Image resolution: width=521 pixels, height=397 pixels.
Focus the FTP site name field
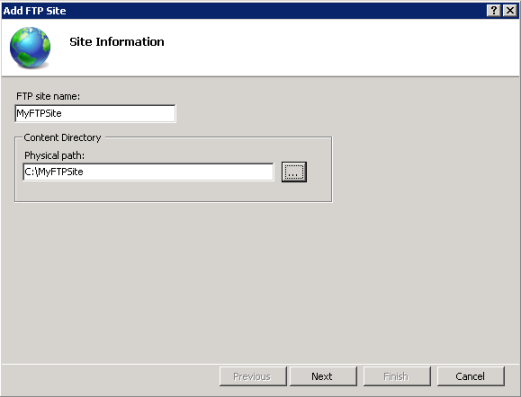(x=95, y=113)
